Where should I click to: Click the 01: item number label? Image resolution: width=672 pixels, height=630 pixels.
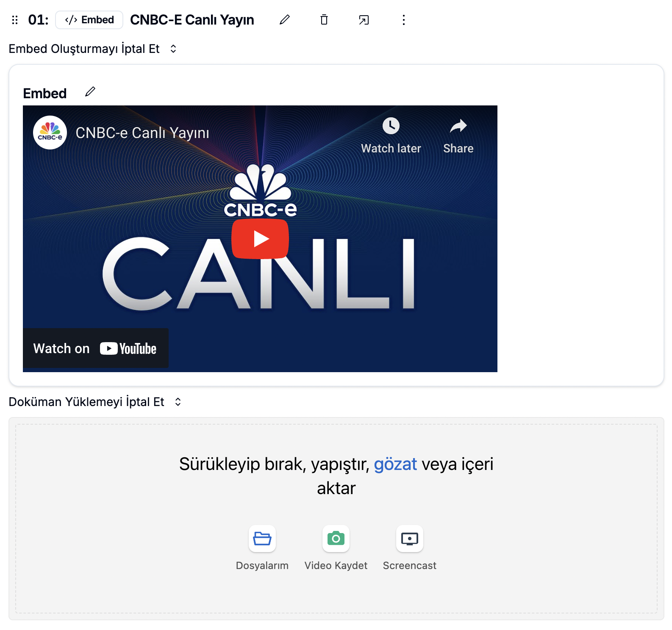(38, 20)
